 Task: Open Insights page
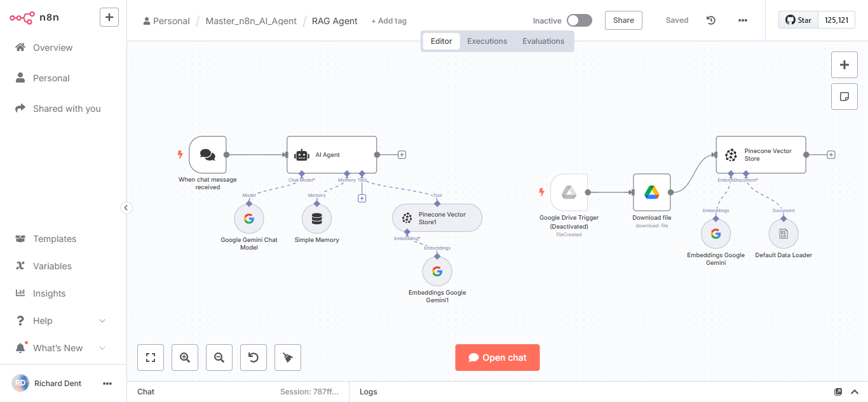pos(49,293)
